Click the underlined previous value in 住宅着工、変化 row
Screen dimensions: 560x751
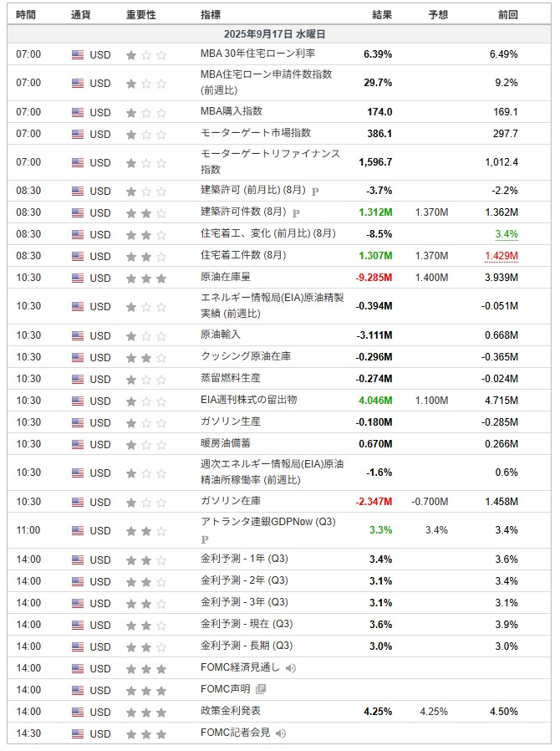[507, 234]
